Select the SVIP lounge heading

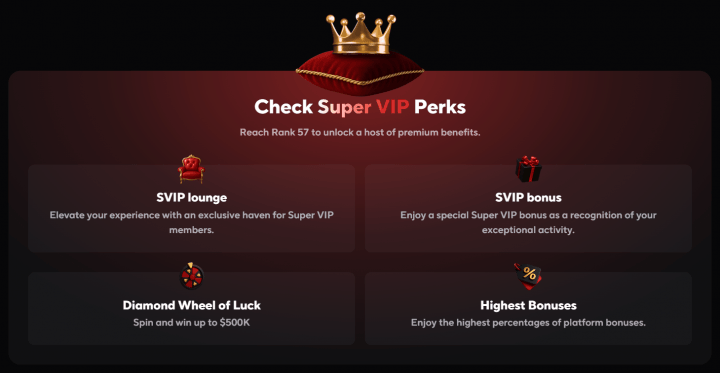pos(191,198)
